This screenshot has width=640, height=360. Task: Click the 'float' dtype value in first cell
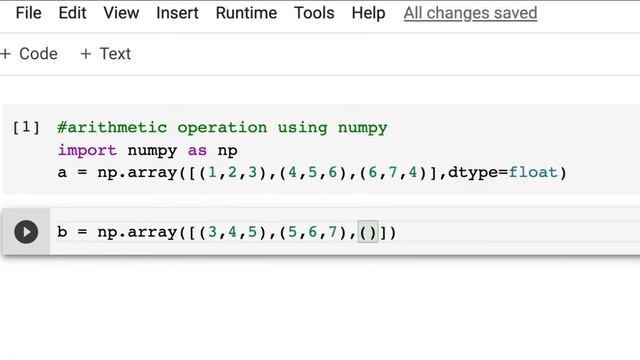point(533,172)
